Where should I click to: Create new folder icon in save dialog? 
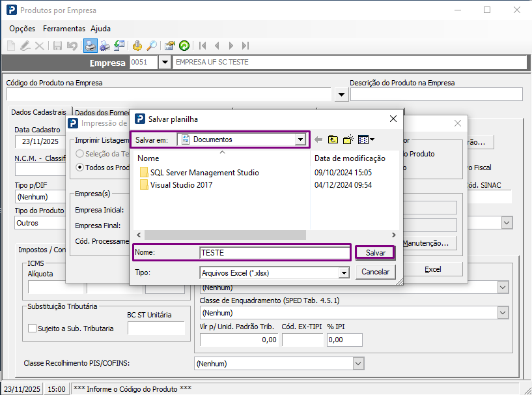coord(348,139)
